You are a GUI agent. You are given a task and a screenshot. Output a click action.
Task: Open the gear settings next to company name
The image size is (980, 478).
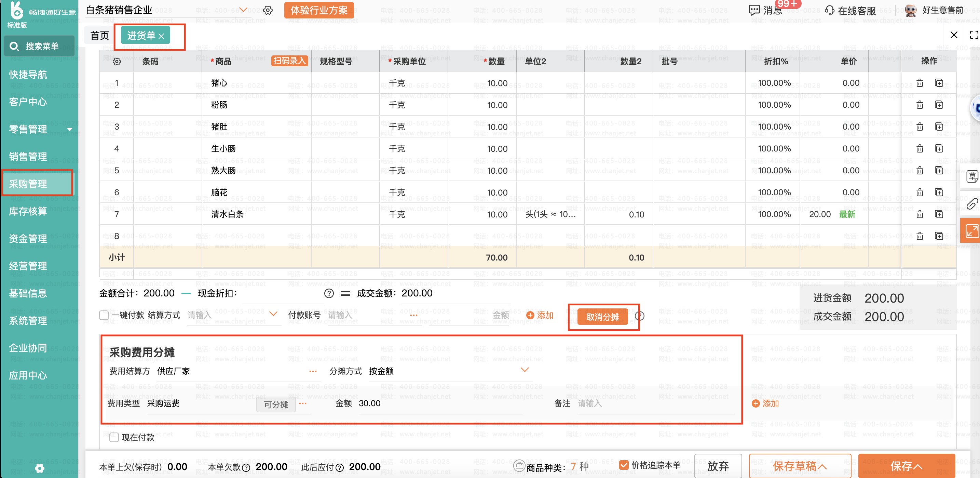coord(268,10)
